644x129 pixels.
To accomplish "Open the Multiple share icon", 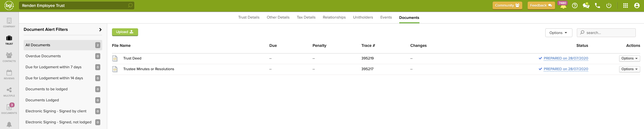I will 9,92.
